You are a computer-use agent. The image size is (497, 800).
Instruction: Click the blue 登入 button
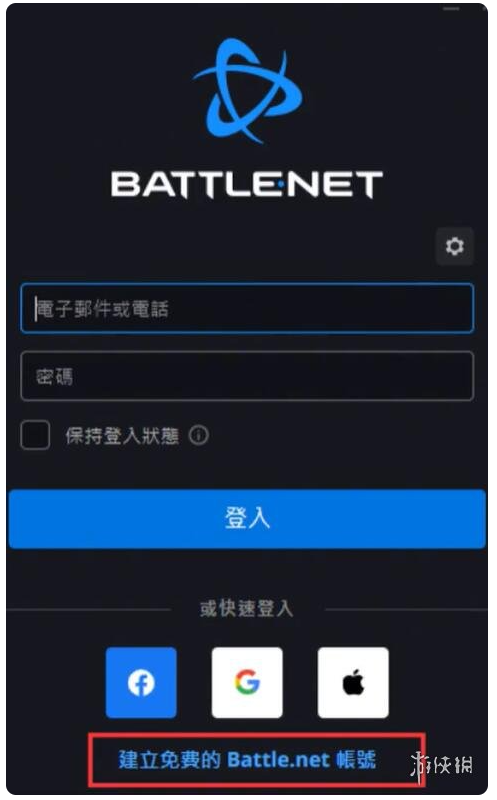[247, 519]
